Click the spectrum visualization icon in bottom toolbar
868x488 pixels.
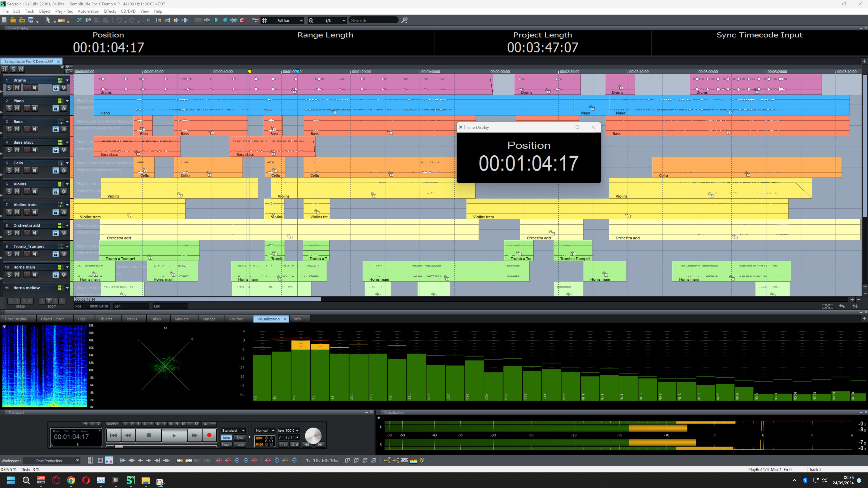413,460
